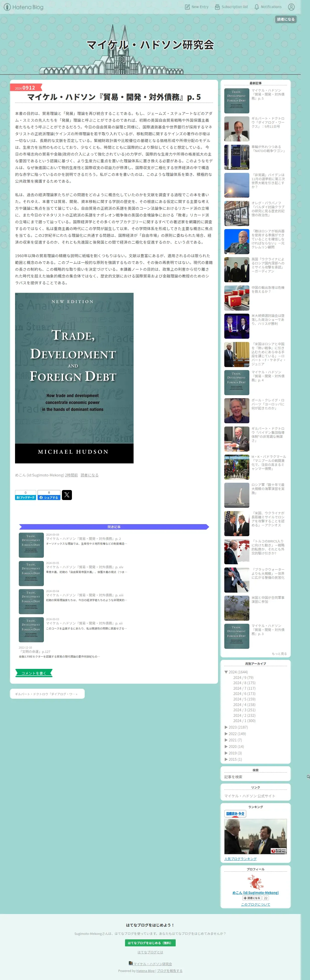
Task: Expand the 2019 (3) archive
Action: coord(233,753)
